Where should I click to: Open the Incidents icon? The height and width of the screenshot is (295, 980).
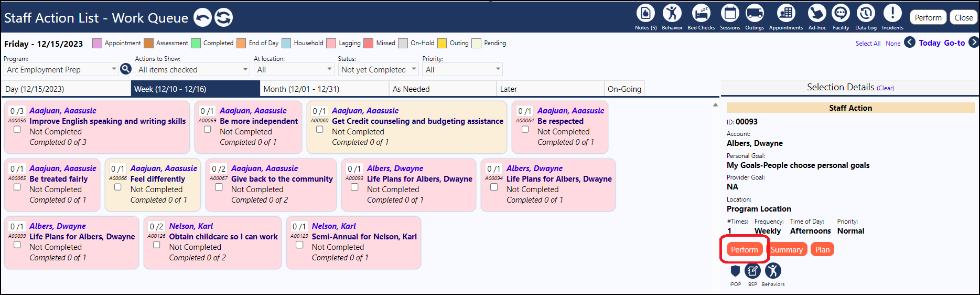[x=892, y=13]
